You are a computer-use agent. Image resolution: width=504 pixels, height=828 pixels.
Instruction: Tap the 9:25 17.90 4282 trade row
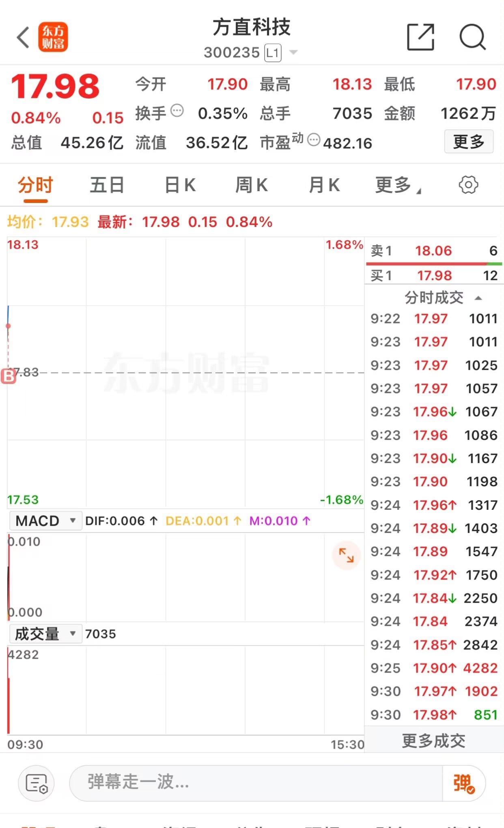pos(434,668)
